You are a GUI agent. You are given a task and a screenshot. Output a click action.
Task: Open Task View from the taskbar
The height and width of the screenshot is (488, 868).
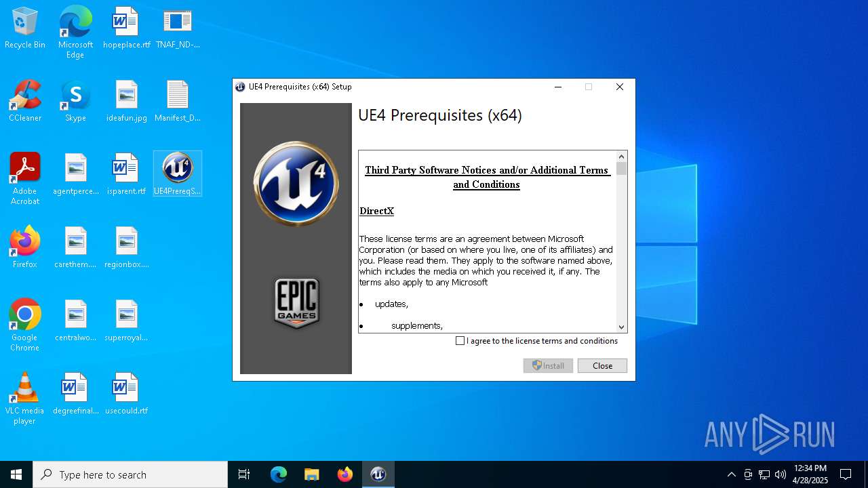tap(244, 474)
